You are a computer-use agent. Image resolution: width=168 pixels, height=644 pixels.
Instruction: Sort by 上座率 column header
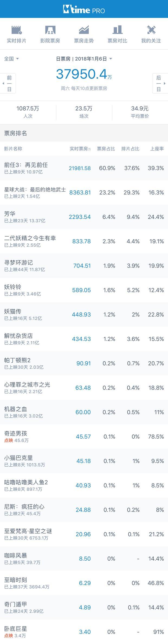[x=157, y=149]
